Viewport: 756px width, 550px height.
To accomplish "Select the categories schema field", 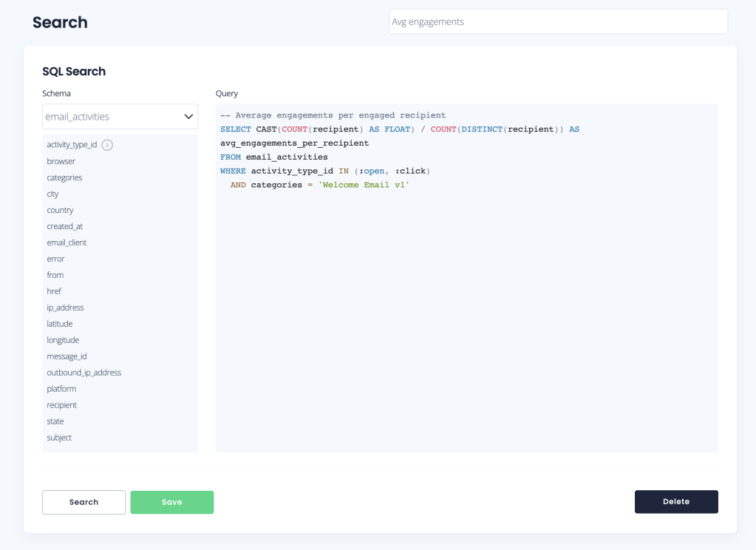I will point(64,177).
